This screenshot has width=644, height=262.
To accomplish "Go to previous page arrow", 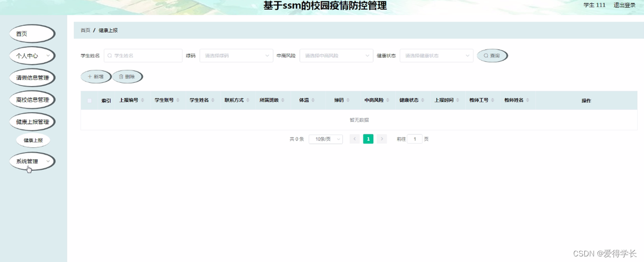I will coord(355,139).
